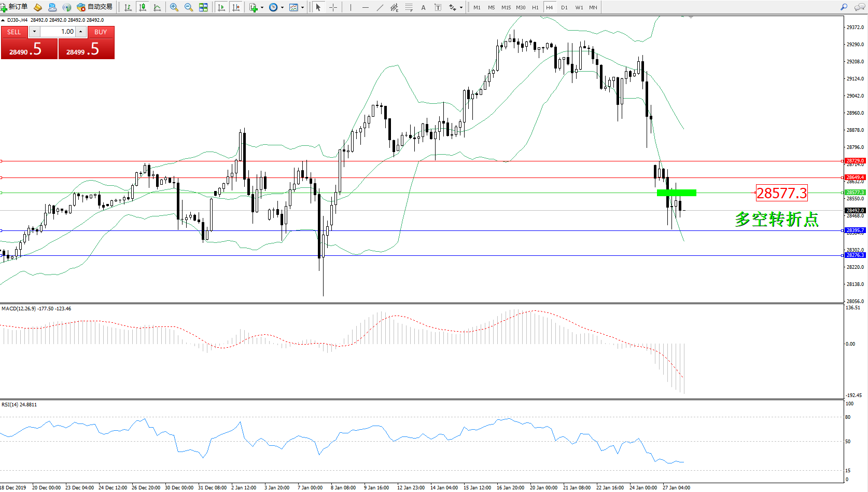Click the red SELL button

click(14, 32)
